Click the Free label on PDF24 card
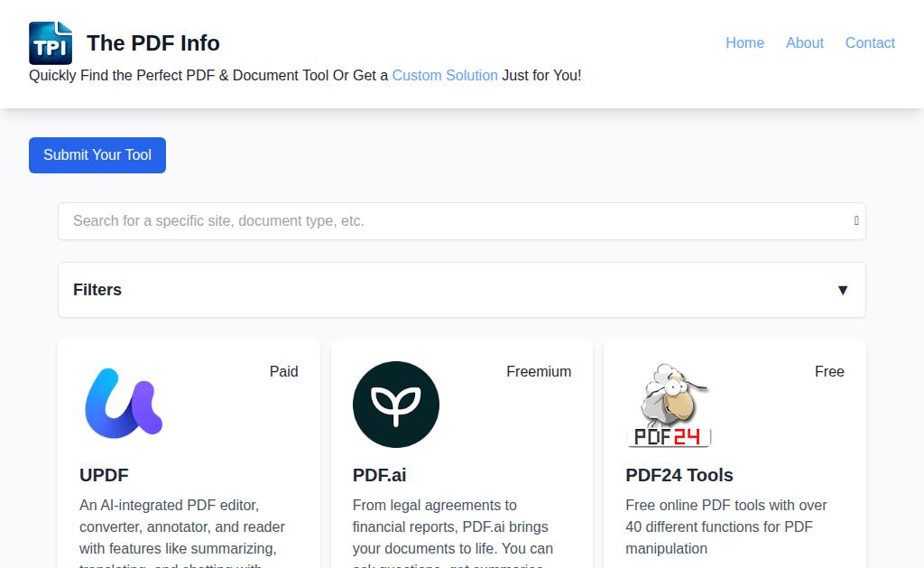This screenshot has height=568, width=924. click(x=829, y=371)
